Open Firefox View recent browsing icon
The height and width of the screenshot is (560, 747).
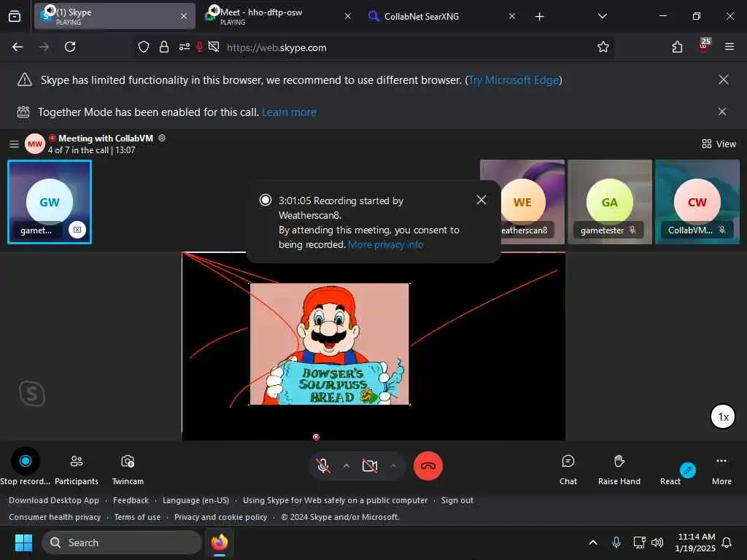pos(15,17)
